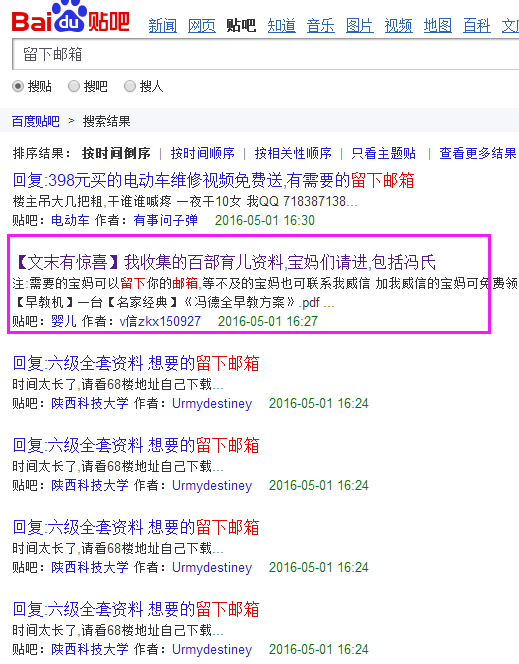The width and height of the screenshot is (519, 664).
Task: Filter with 只看主题贴 link
Action: 384,153
